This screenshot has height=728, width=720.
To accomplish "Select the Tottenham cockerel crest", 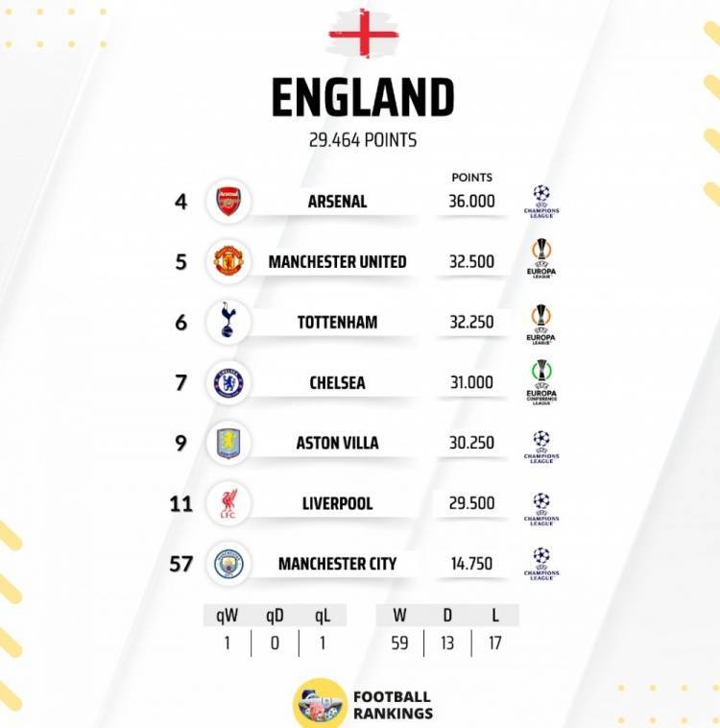I will (228, 322).
